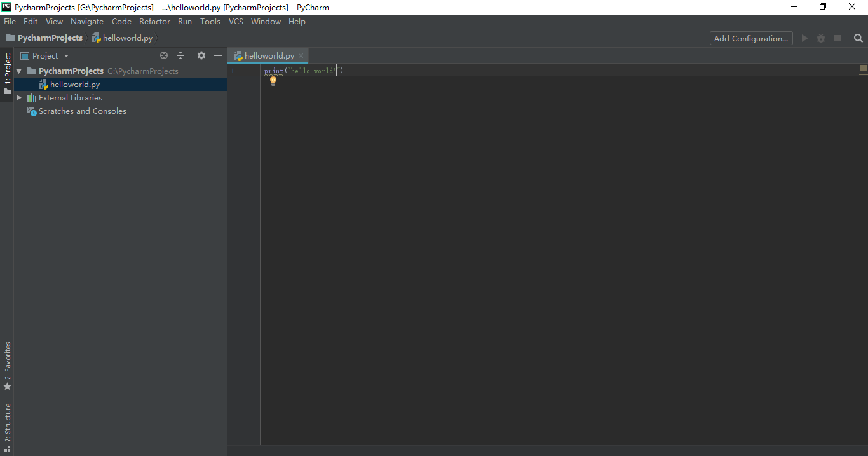The width and height of the screenshot is (868, 456).
Task: Open the Code menu
Action: 121,22
